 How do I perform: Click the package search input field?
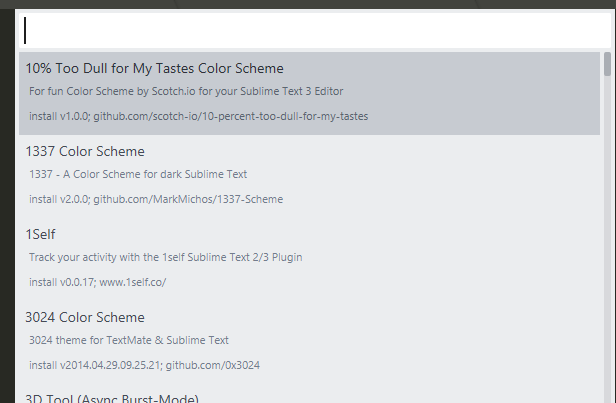[x=310, y=30]
